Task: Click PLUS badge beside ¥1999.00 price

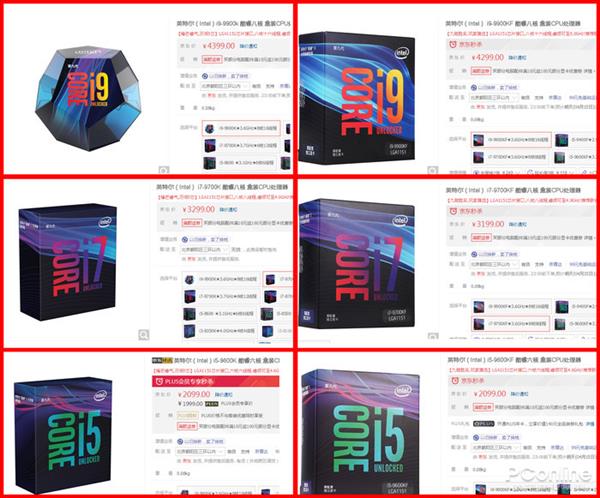Action: tap(212, 403)
